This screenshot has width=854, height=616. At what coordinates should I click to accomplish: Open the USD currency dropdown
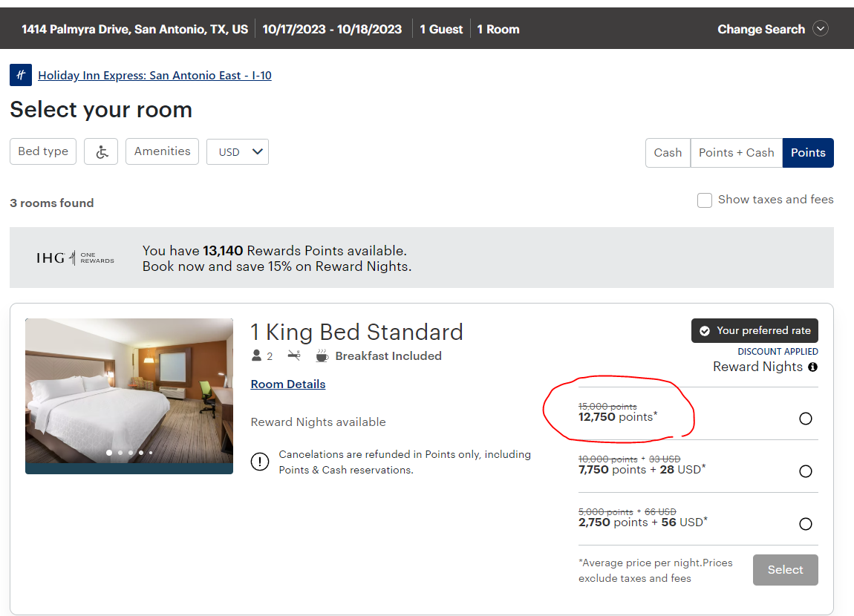click(238, 151)
